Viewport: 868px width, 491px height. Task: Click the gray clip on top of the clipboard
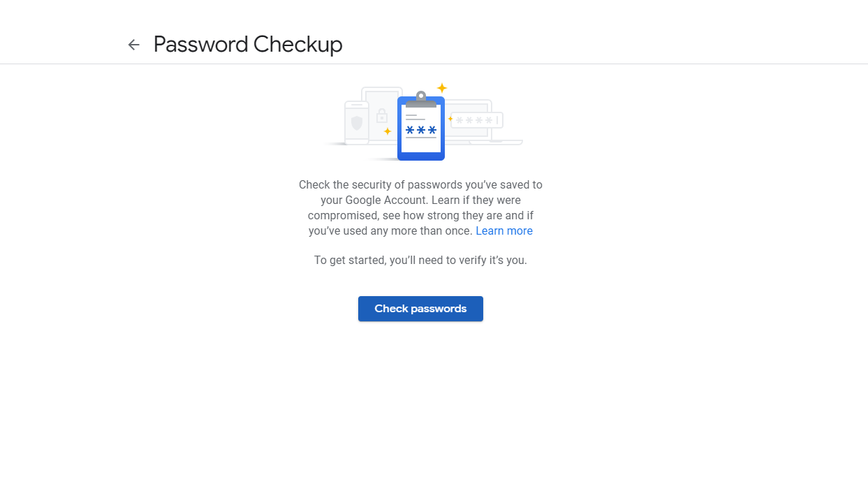[421, 98]
